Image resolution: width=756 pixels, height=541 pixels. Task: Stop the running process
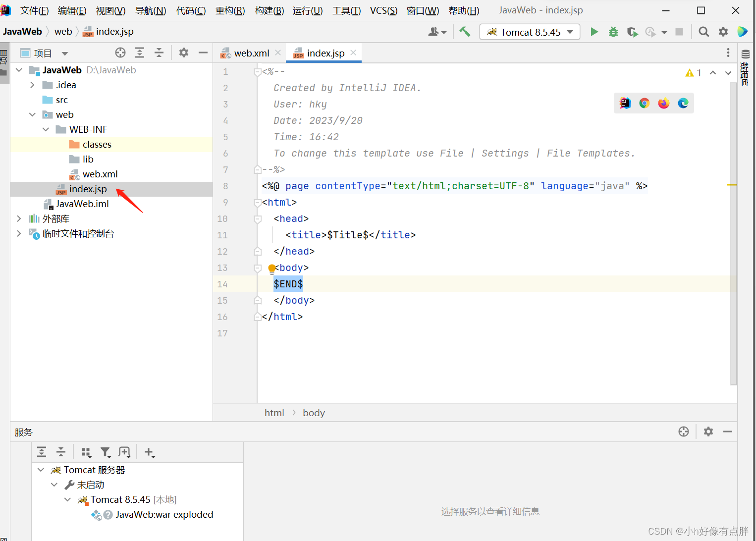coord(679,32)
